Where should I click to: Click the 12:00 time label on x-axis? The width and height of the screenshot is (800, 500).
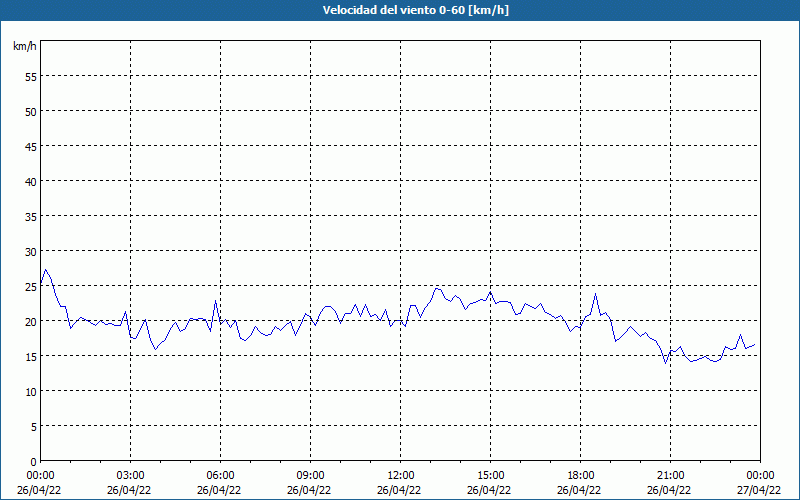coord(401,476)
